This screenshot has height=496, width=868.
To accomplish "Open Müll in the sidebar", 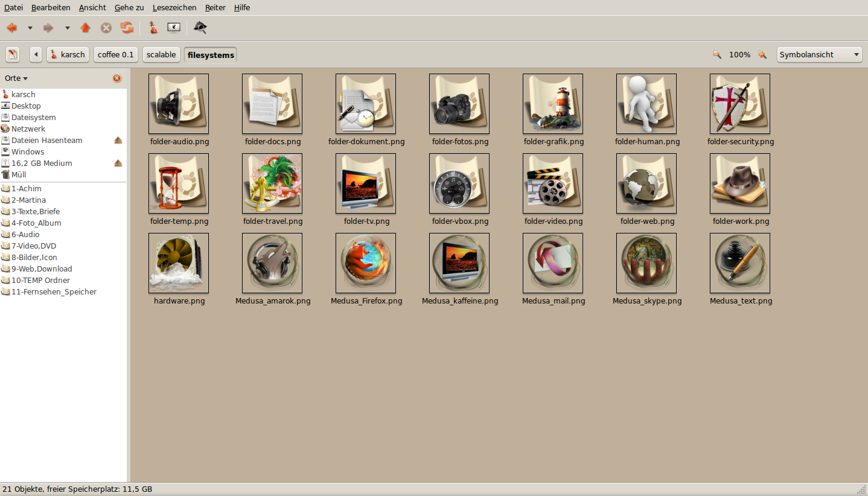I will click(63, 174).
